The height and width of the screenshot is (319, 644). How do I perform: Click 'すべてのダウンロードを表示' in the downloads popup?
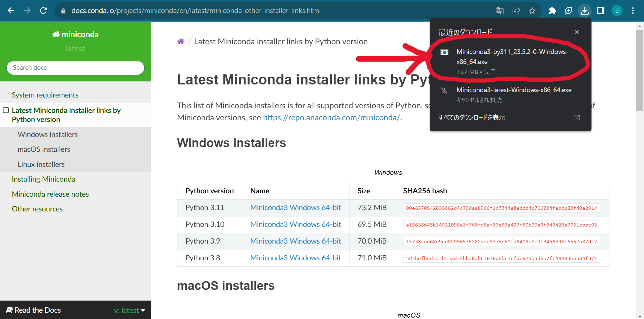pos(472,118)
